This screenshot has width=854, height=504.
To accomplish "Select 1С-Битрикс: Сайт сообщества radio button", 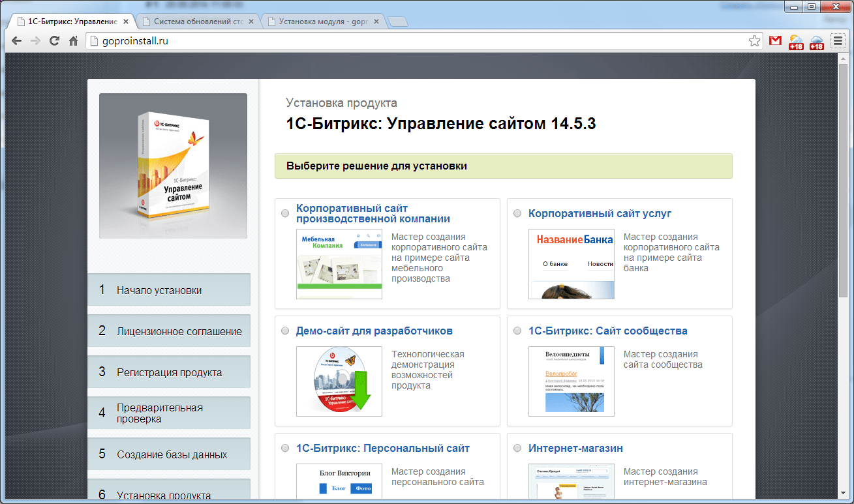I will point(517,331).
